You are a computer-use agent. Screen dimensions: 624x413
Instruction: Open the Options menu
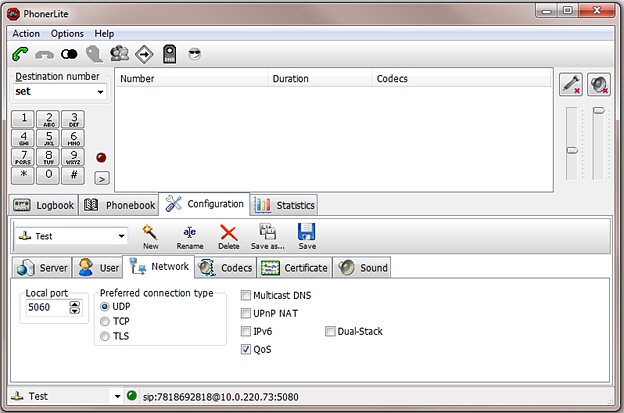(67, 34)
